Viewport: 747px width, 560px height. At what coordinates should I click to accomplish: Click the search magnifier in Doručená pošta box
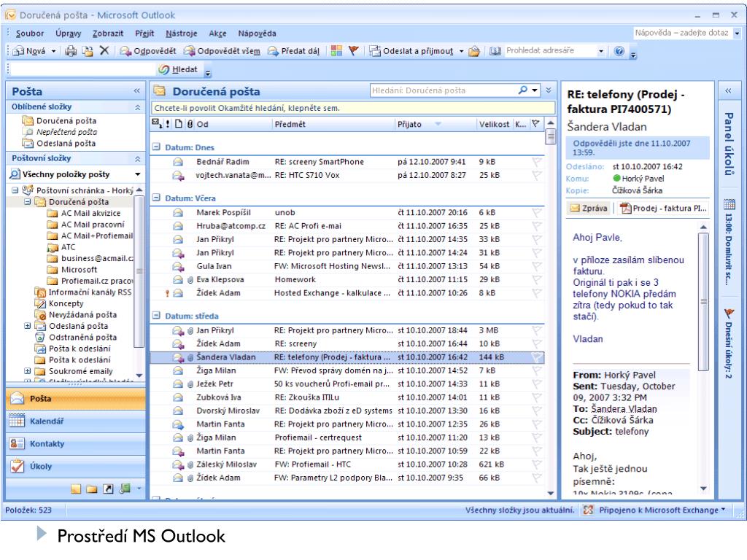point(523,90)
